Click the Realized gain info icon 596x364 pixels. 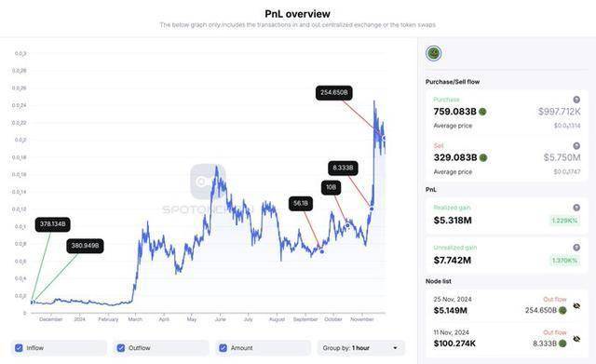(576, 208)
